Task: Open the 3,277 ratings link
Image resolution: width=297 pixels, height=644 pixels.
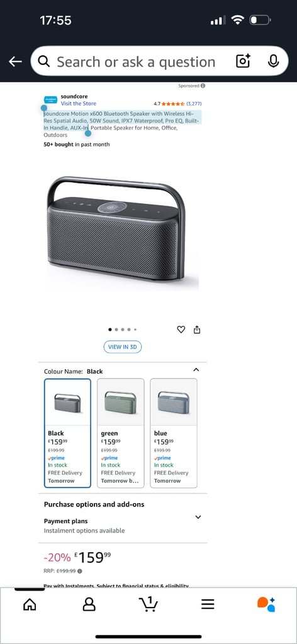Action: click(194, 104)
